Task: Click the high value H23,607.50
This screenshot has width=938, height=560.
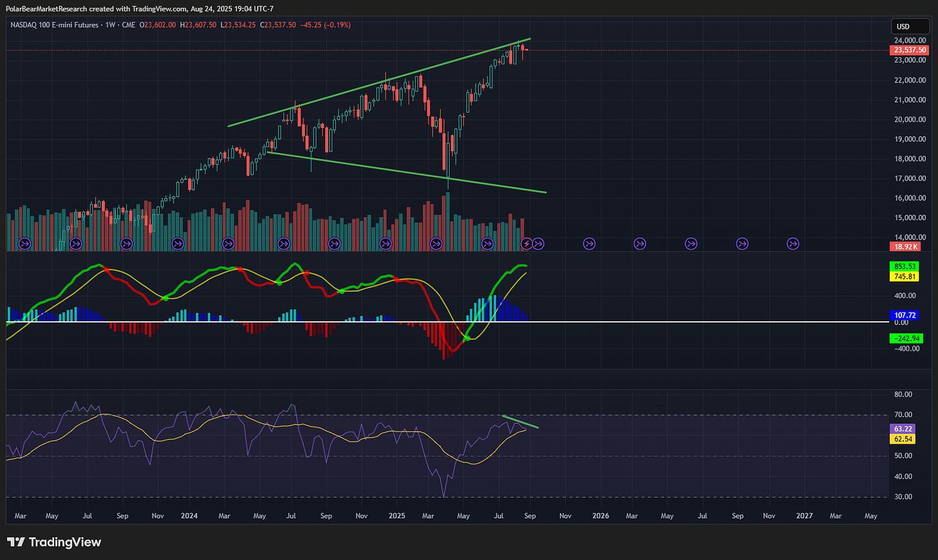Action: 198,25
